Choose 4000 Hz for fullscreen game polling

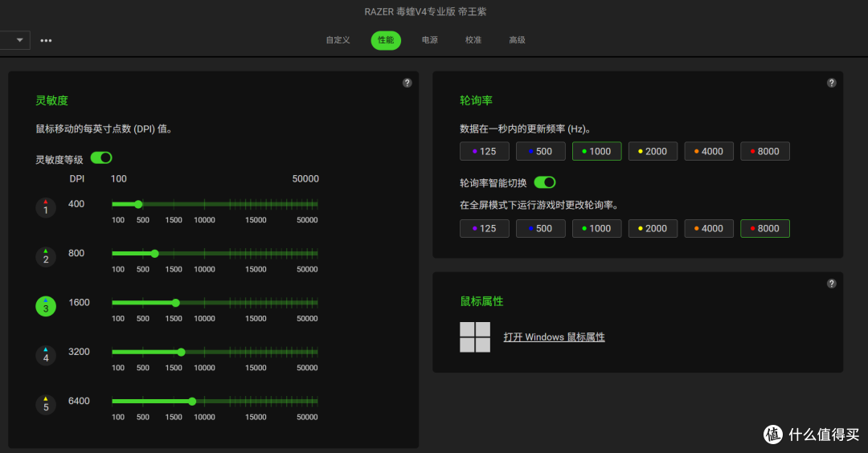pyautogui.click(x=709, y=228)
